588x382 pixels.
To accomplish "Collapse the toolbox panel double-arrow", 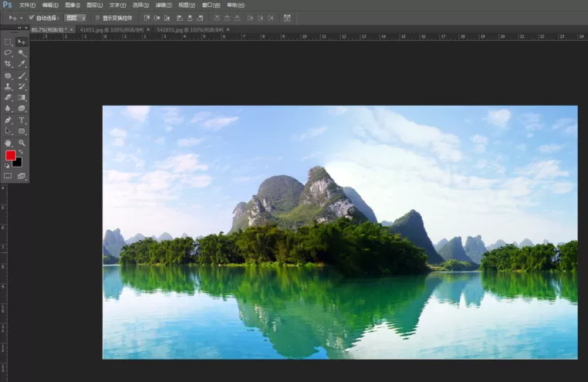I will pos(19,28).
